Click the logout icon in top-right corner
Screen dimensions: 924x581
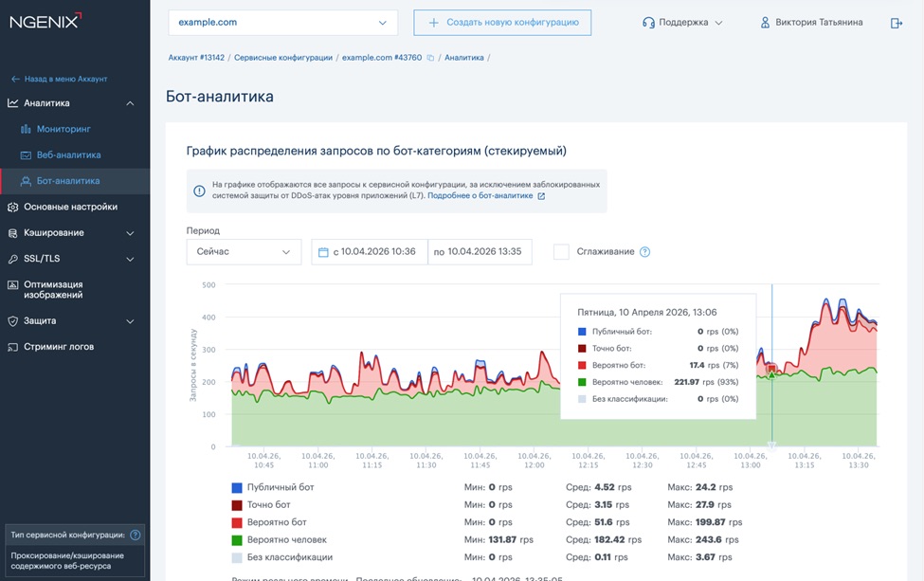(897, 23)
